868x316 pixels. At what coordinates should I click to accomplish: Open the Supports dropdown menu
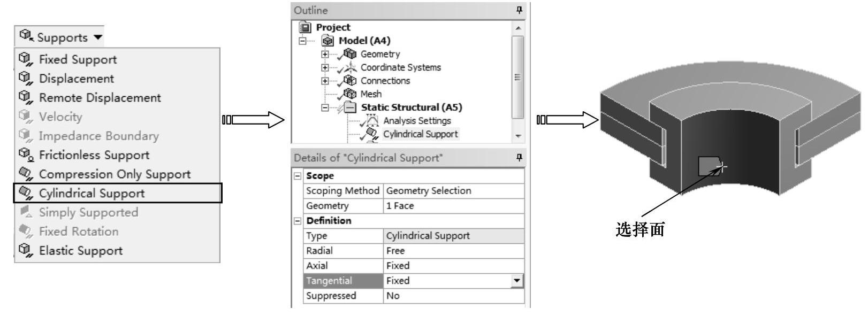click(x=60, y=37)
